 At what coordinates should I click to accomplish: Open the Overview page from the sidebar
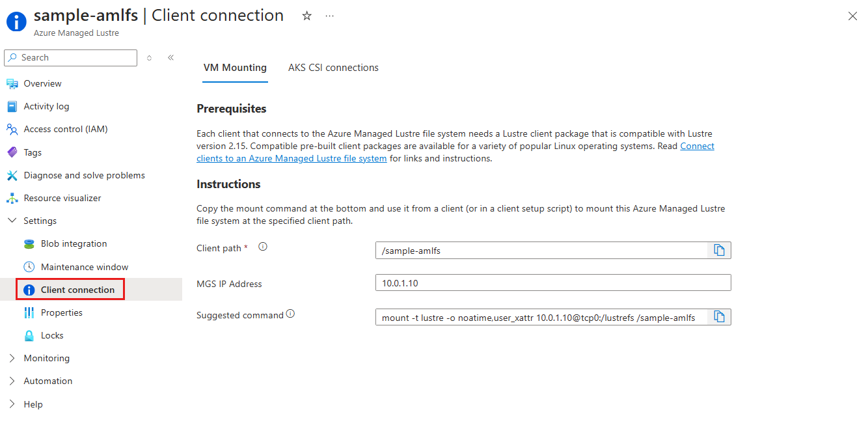pyautogui.click(x=42, y=83)
